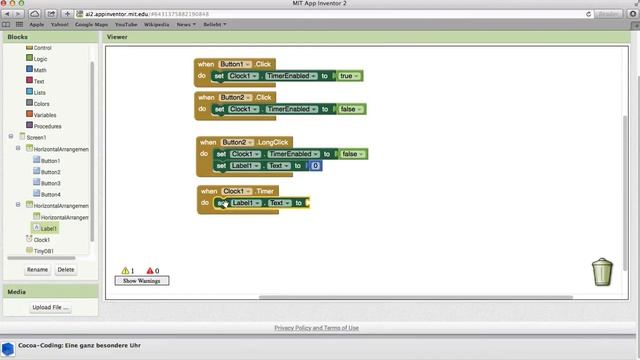The image size is (640, 360).
Task: Click the Blocks panel vertical scrollbar
Action: [x=92, y=151]
